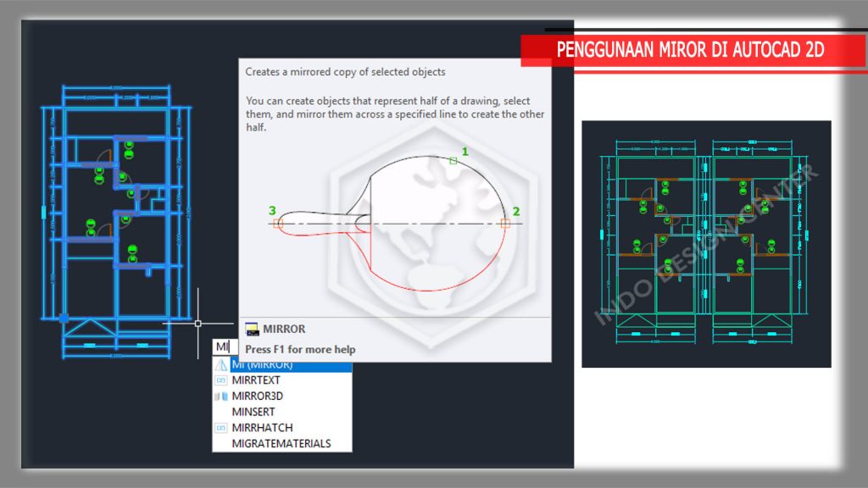The height and width of the screenshot is (488, 868).
Task: Click the MIRRTEXT variable icon
Action: [x=221, y=380]
